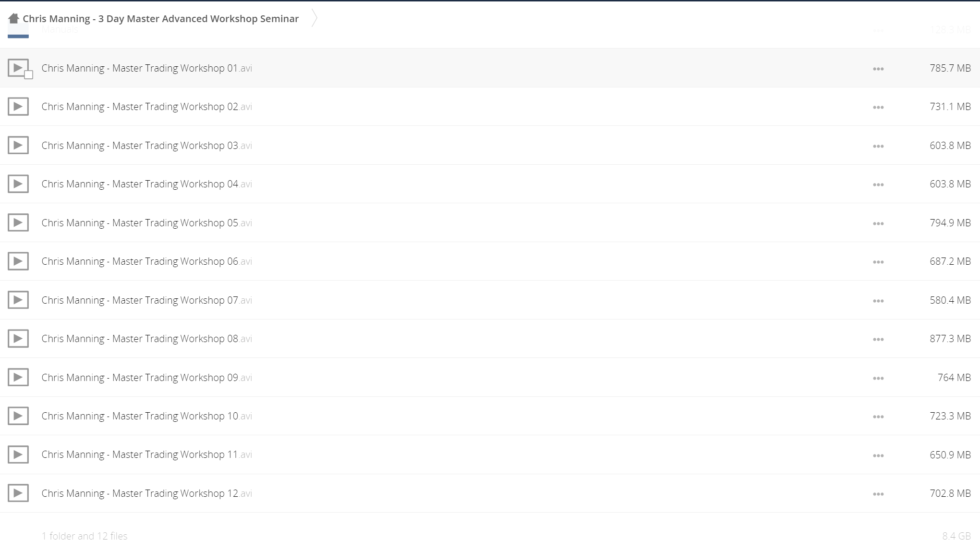
Task: Select Master Trading Workshop 07.avi file name
Action: coord(147,300)
